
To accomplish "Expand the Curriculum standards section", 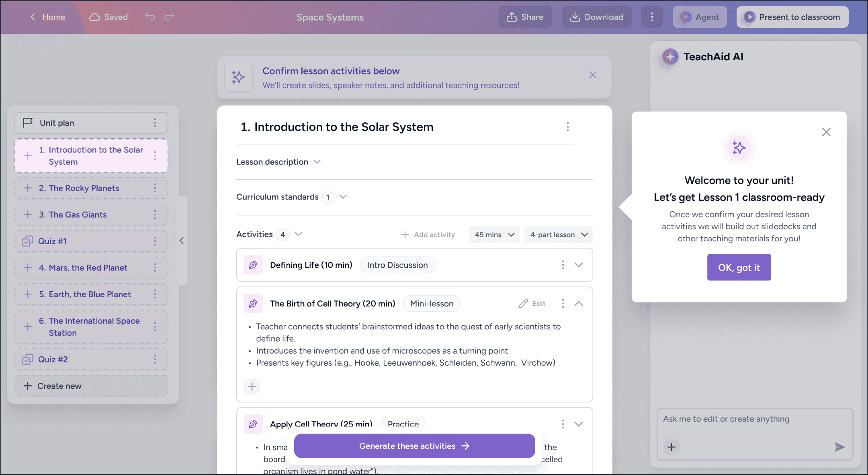I will tap(343, 197).
